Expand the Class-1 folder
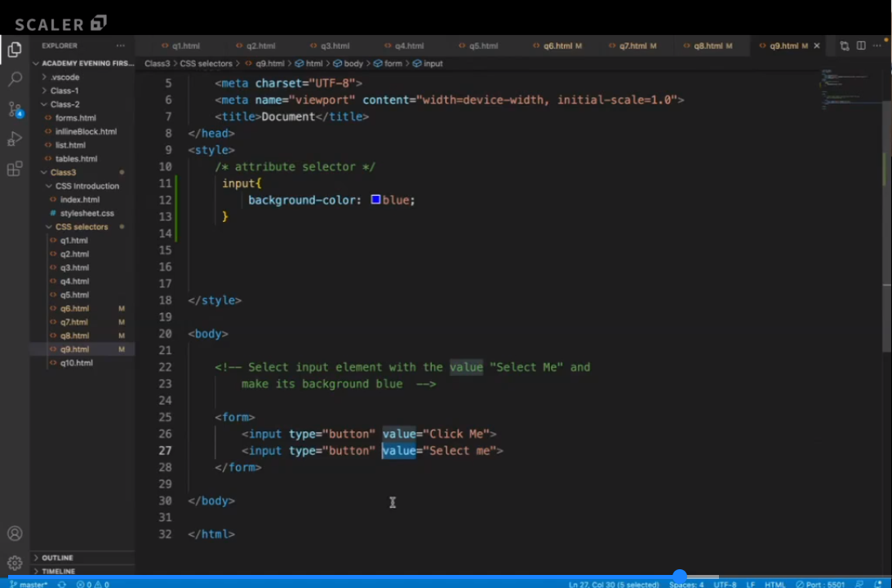 coord(64,91)
